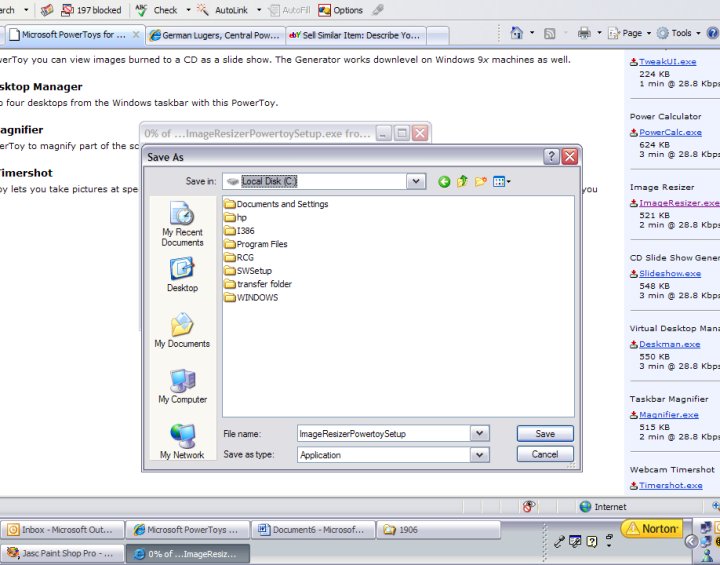The image size is (720, 565).
Task: Expand the Save in location dropdown
Action: point(416,181)
